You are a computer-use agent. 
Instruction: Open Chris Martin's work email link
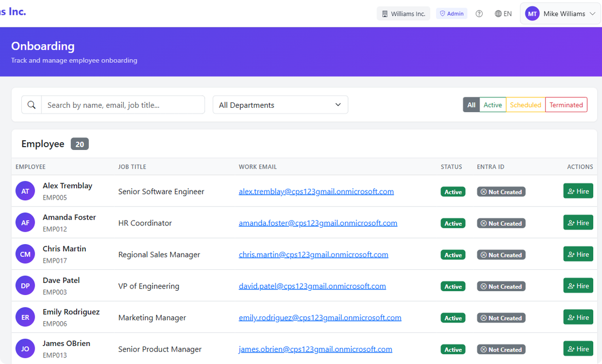click(313, 255)
